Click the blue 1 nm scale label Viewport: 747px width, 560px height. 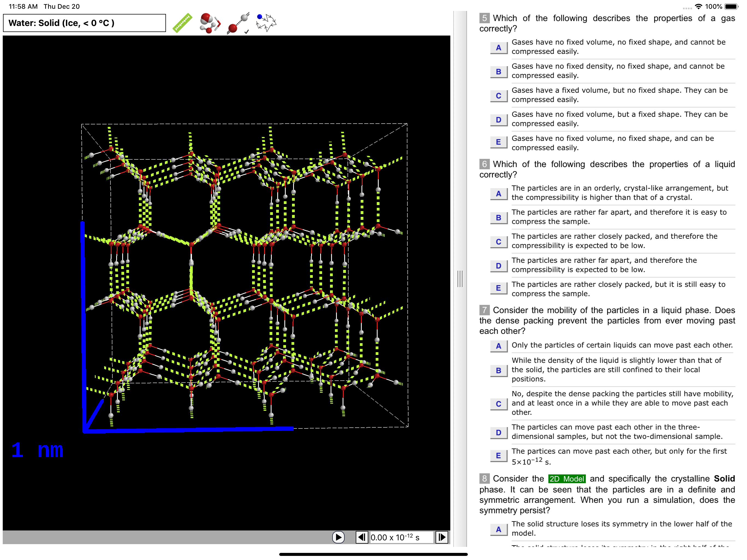click(x=37, y=450)
